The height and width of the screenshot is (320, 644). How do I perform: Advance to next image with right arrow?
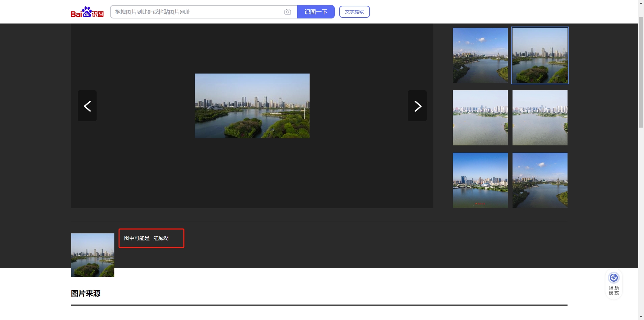coord(417,106)
